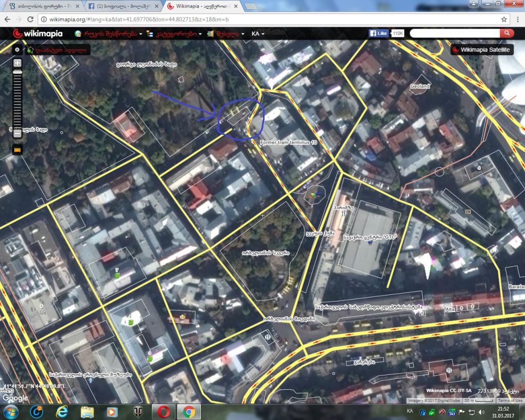The height and width of the screenshot is (420, 525).
Task: Click the geolocation circle button on map
Action: (x=17, y=50)
